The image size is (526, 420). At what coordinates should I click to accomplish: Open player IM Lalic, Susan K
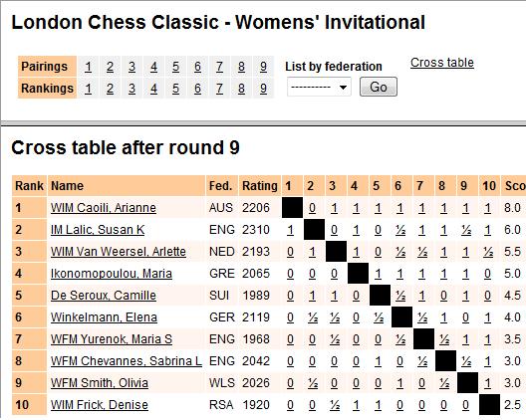pyautogui.click(x=98, y=230)
